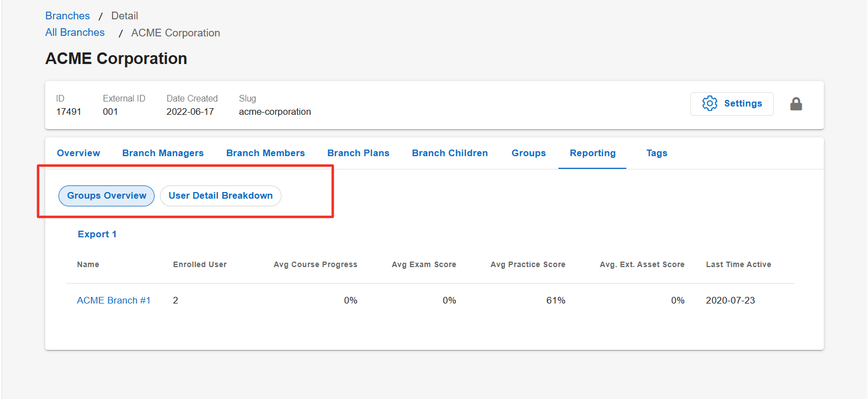This screenshot has height=399, width=868.
Task: Click the gear icon in Settings button
Action: [x=710, y=103]
